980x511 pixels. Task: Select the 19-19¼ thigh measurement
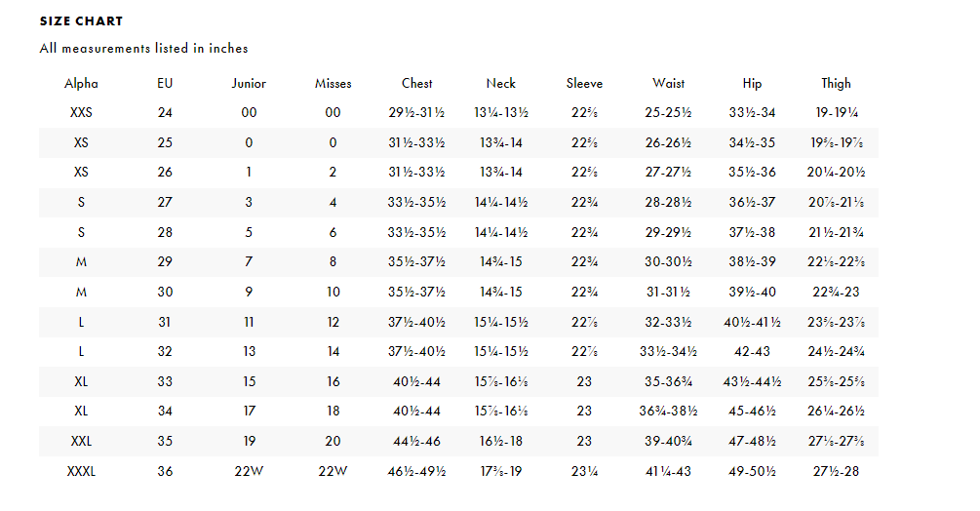(836, 113)
